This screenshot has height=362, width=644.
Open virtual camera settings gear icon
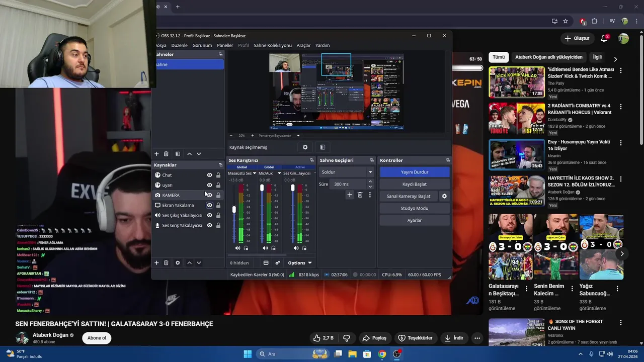pyautogui.click(x=444, y=196)
